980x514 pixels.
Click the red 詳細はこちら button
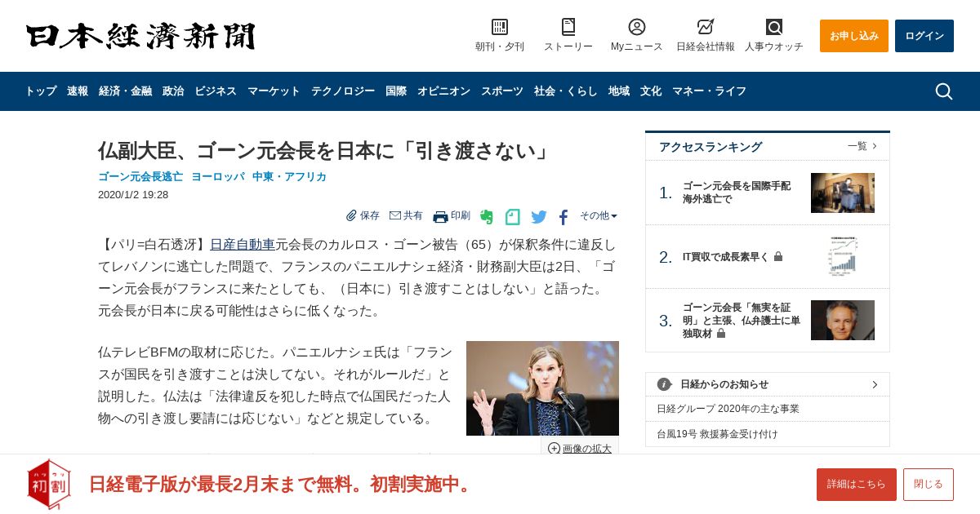tap(857, 485)
